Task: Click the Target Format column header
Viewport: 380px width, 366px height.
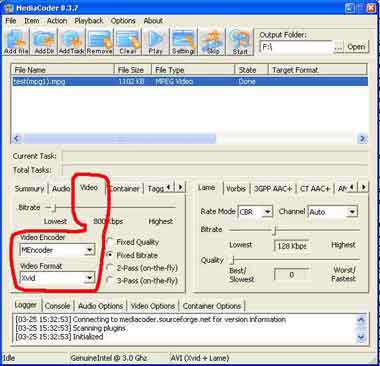Action: pyautogui.click(x=317, y=70)
